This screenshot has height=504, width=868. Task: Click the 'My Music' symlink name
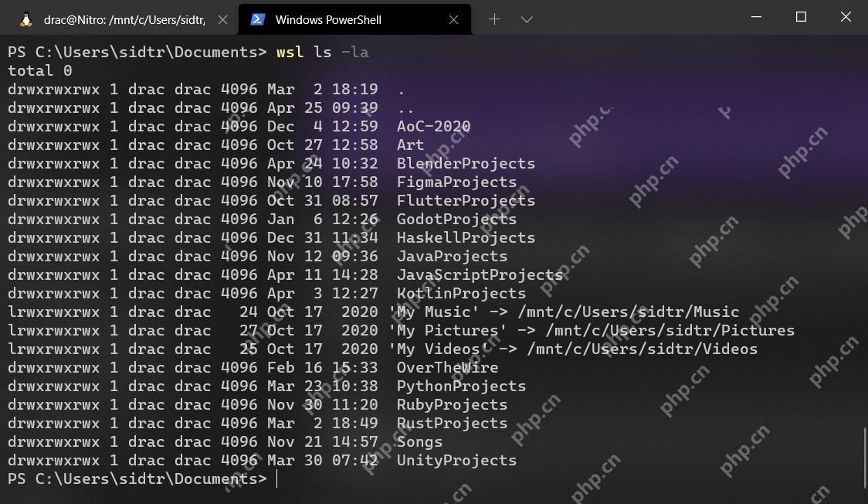tap(433, 312)
